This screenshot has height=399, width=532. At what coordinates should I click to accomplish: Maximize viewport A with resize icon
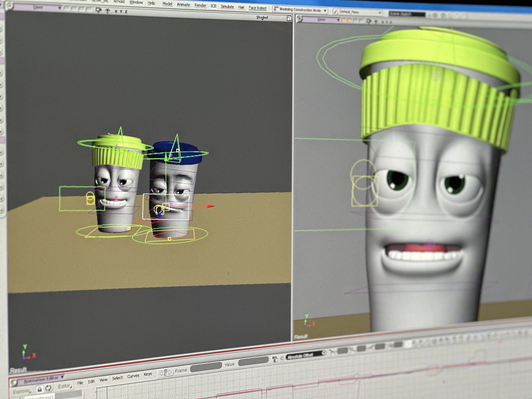[289, 18]
